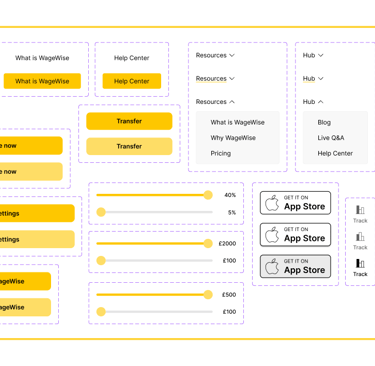Click the unhighlighted Help Center label above the yellow button
Viewport: 375px width, 366px height.
132,58
